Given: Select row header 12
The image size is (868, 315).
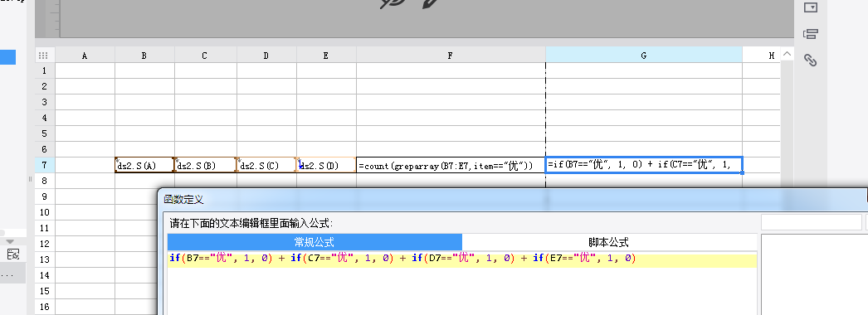Looking at the screenshot, I should (45, 244).
